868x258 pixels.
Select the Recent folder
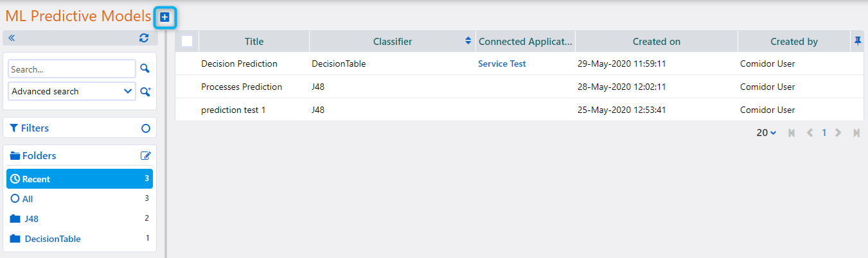80,179
